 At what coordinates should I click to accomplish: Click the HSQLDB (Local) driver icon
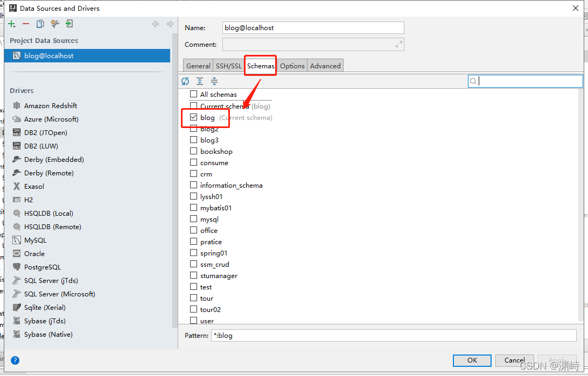pos(17,214)
